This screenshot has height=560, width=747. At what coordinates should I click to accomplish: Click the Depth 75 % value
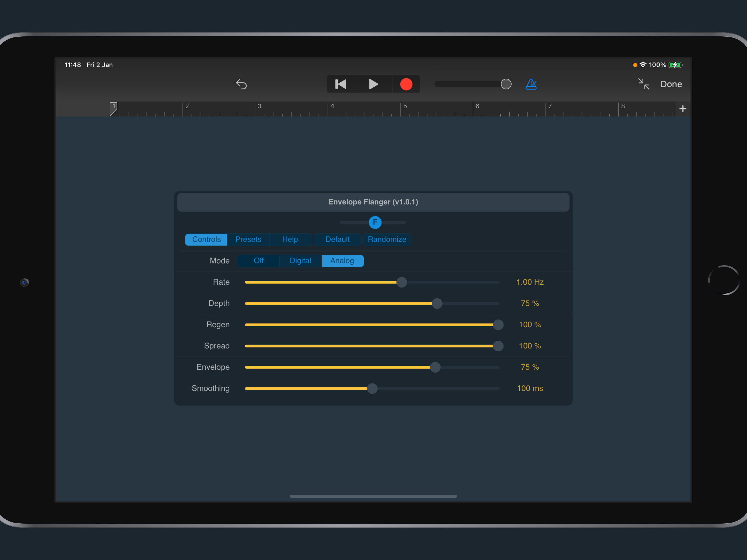click(x=530, y=303)
